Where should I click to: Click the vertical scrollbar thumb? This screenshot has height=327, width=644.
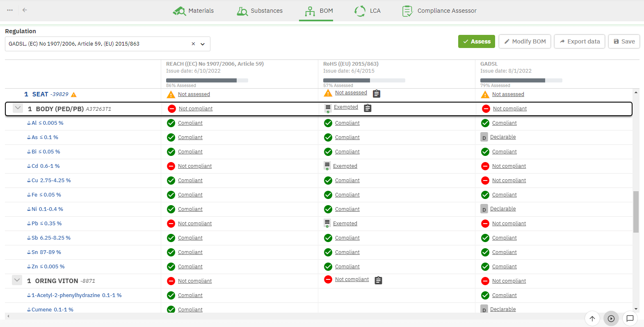[x=636, y=211]
